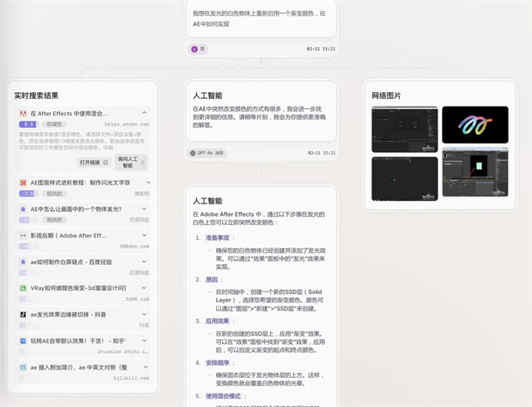Click the 3d66.com domain text

(137, 299)
